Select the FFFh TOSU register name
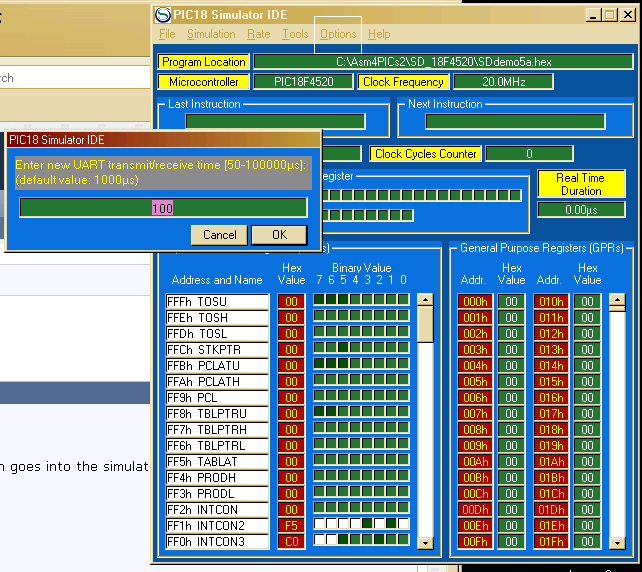The image size is (642, 572). pyautogui.click(x=217, y=301)
